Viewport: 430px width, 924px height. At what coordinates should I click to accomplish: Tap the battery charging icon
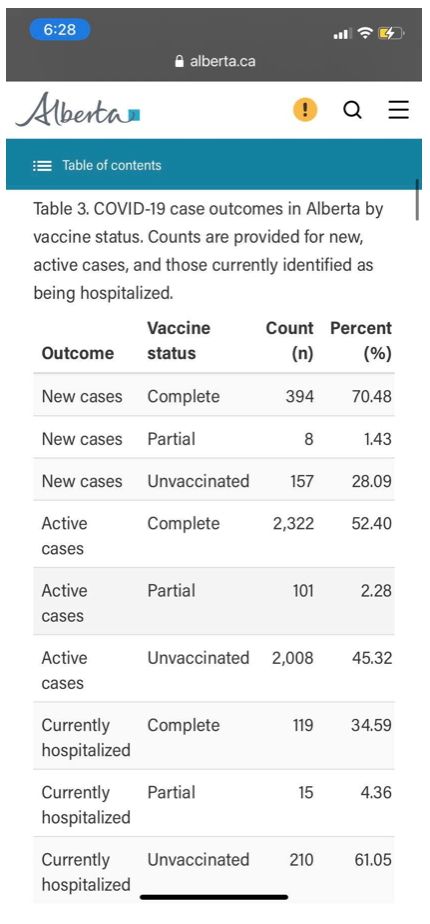coord(392,34)
